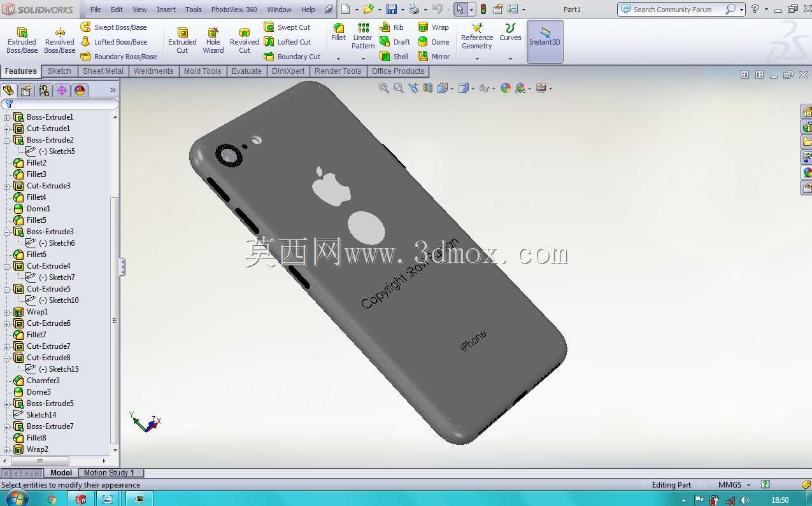The image size is (812, 506).
Task: Click the Rib feature tool
Action: [x=392, y=27]
